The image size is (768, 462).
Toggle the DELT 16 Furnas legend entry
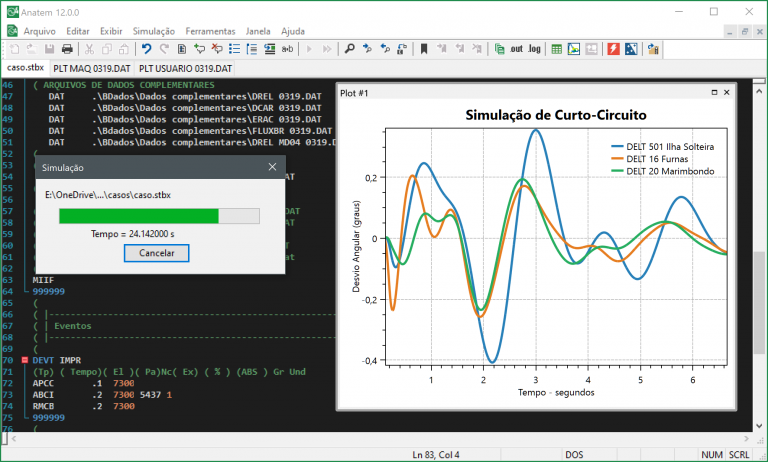(657, 159)
